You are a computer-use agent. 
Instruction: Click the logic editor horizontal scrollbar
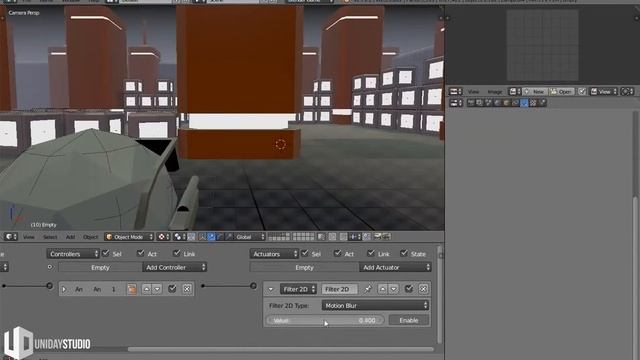click(x=280, y=349)
